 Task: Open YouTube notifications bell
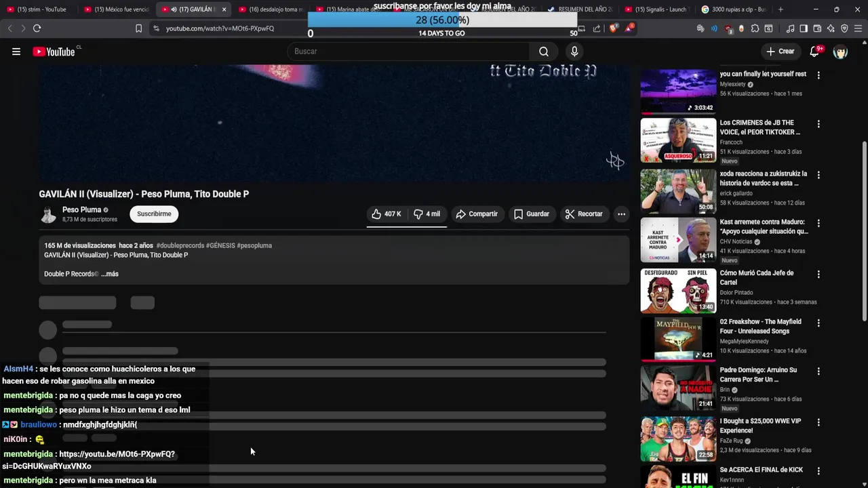815,52
